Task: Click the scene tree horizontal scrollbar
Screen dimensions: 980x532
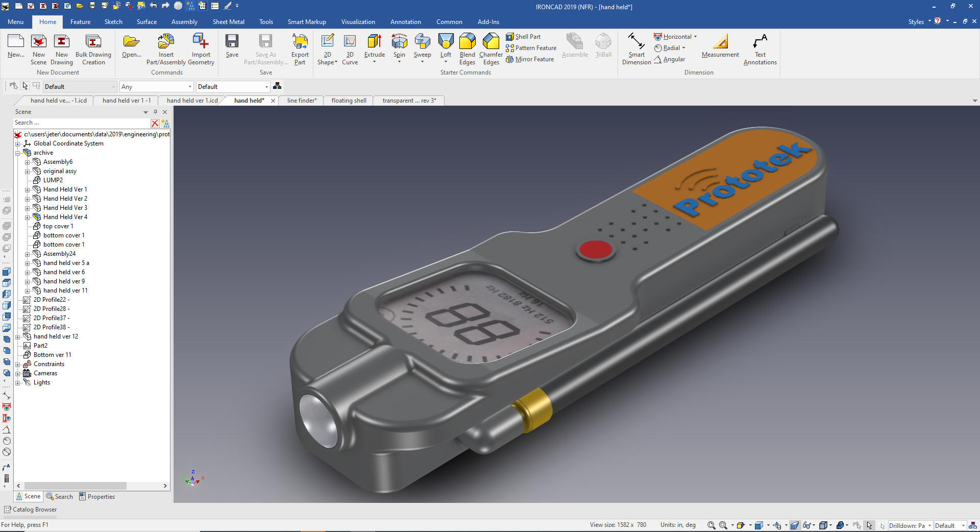Action: point(76,486)
